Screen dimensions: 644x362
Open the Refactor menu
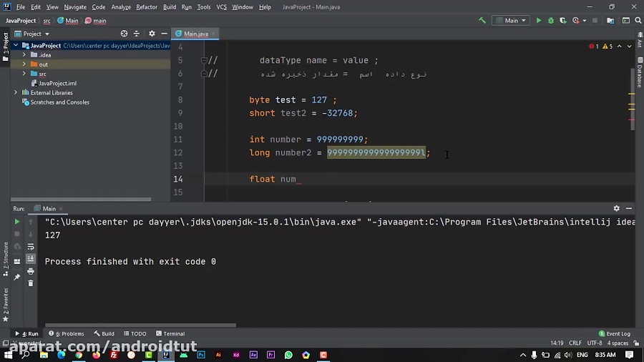tap(147, 7)
